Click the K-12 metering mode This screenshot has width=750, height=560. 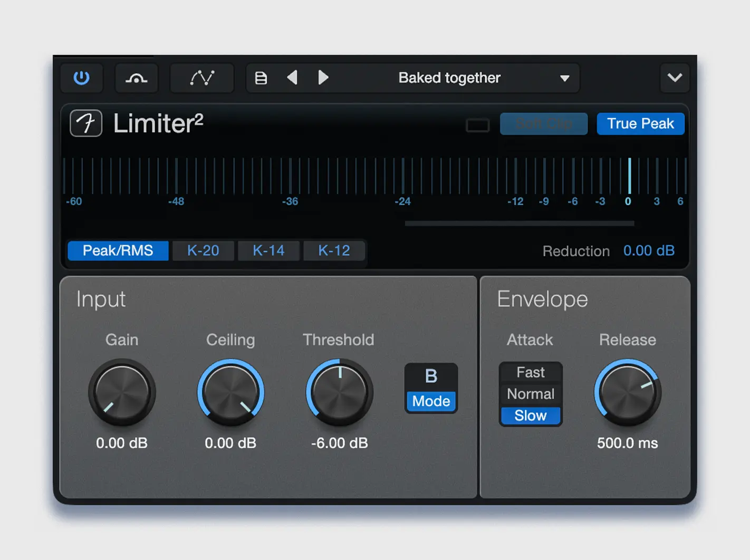click(x=334, y=250)
